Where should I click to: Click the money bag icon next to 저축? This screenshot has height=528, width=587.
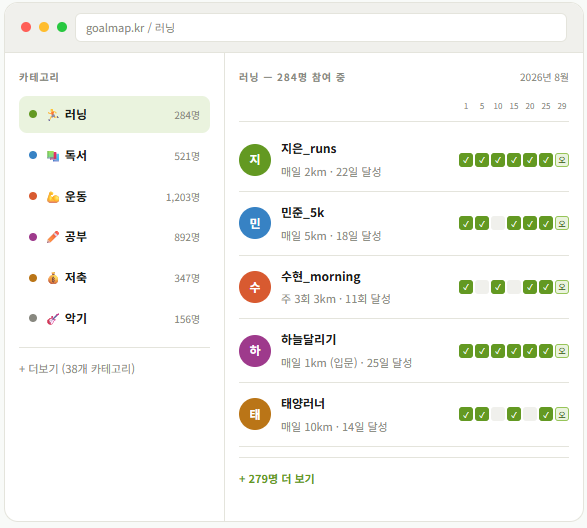[53, 278]
